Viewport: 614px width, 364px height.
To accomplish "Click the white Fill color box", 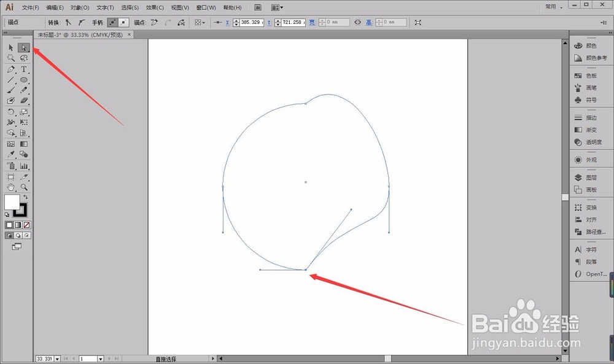I will (11, 202).
